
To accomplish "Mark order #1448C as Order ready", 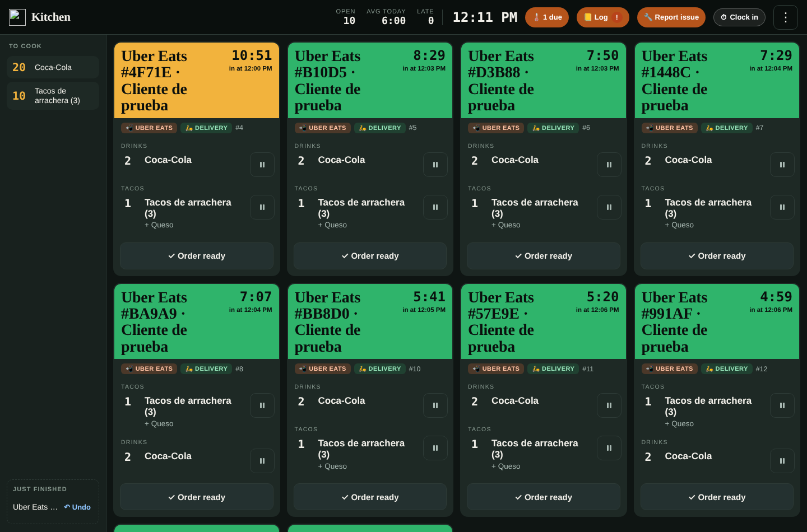I will [x=717, y=256].
